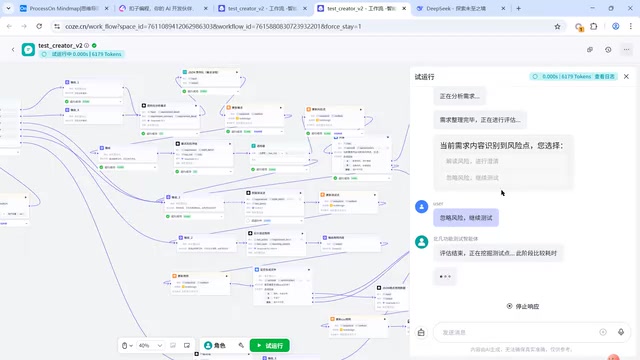
Task: Click the browser back button
Action: coord(9,26)
